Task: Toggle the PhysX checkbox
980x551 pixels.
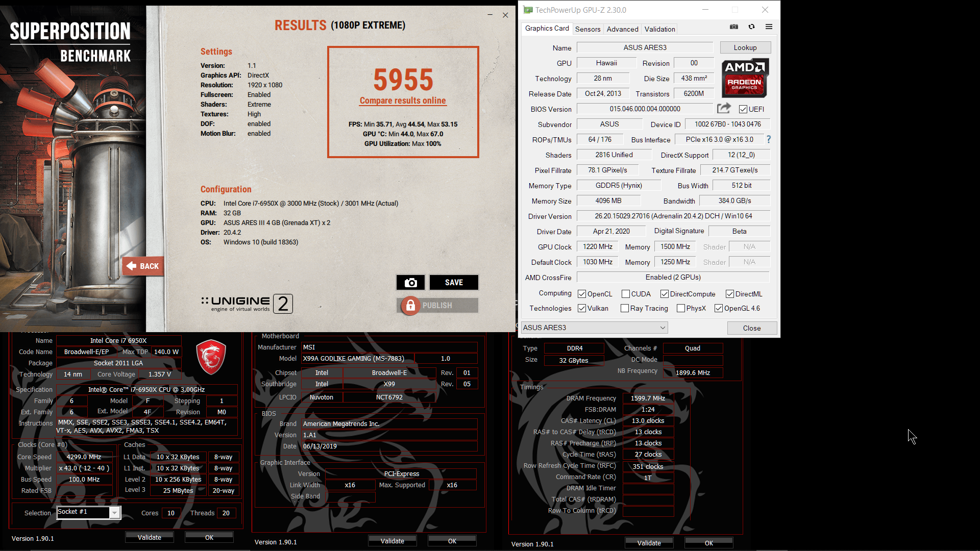Action: coord(681,308)
